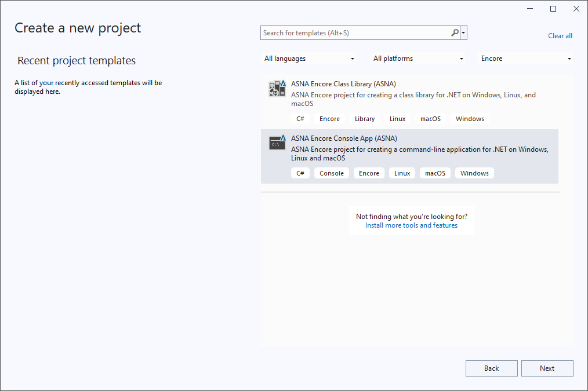This screenshot has height=391, width=588.
Task: Open the All languages dropdown
Action: (x=309, y=59)
